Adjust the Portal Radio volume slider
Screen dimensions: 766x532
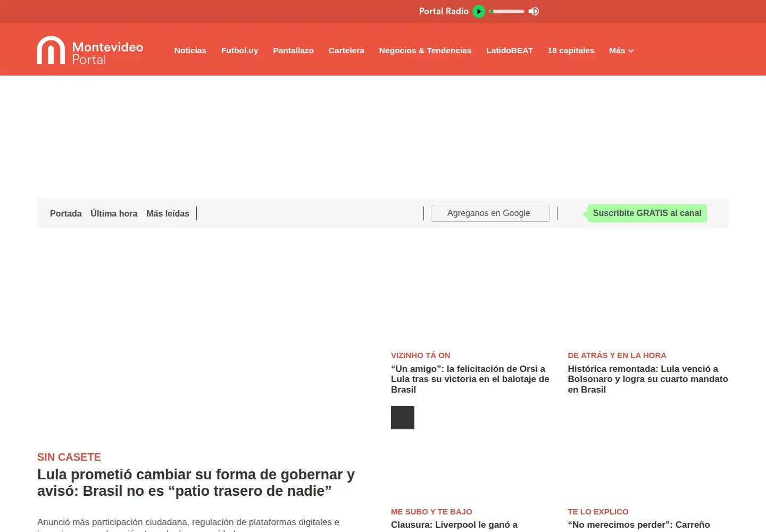click(507, 11)
